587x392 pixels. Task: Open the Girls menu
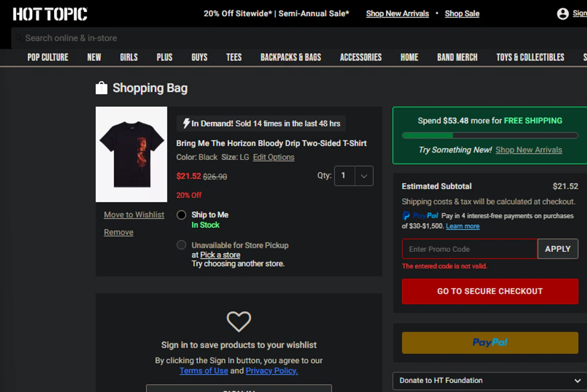(129, 57)
